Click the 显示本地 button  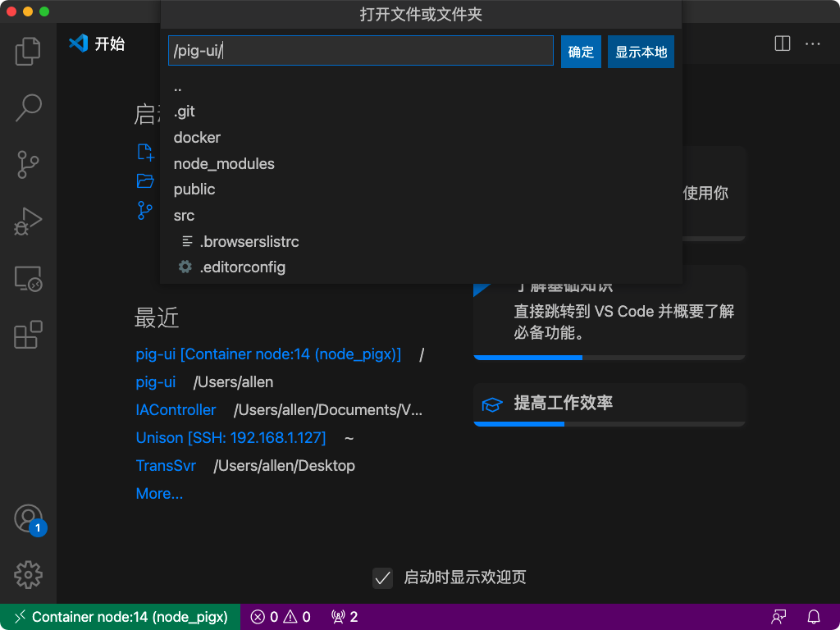pos(641,51)
